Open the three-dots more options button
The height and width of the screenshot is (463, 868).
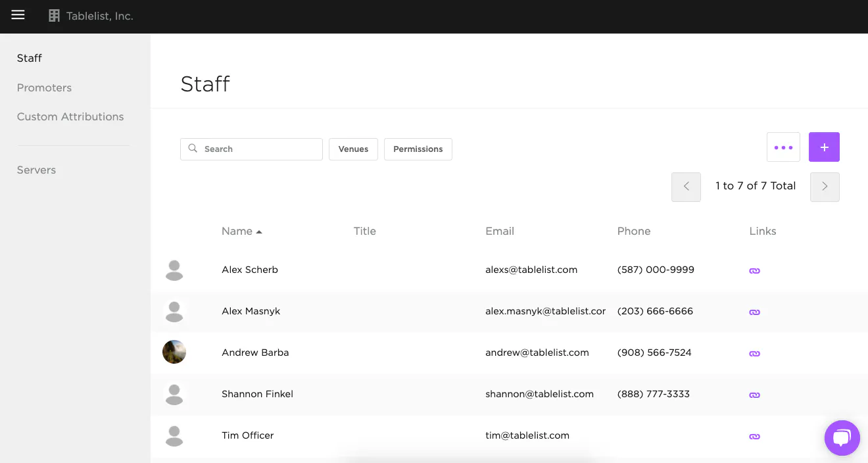(x=783, y=147)
